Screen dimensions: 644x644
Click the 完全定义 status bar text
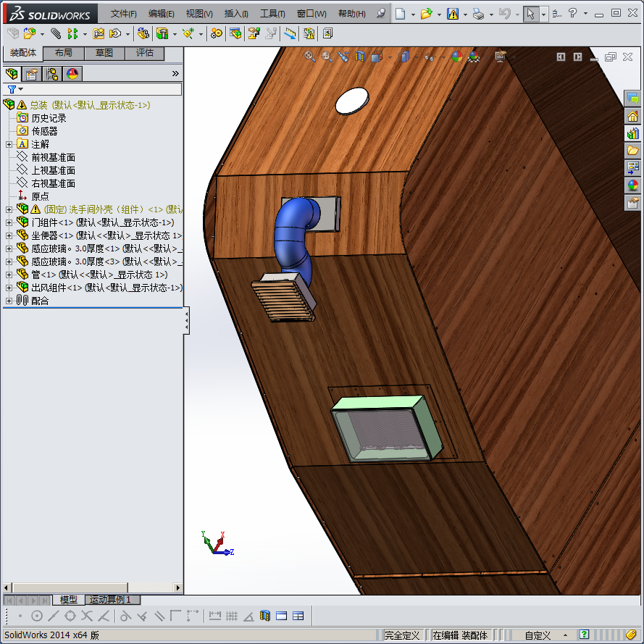point(402,635)
